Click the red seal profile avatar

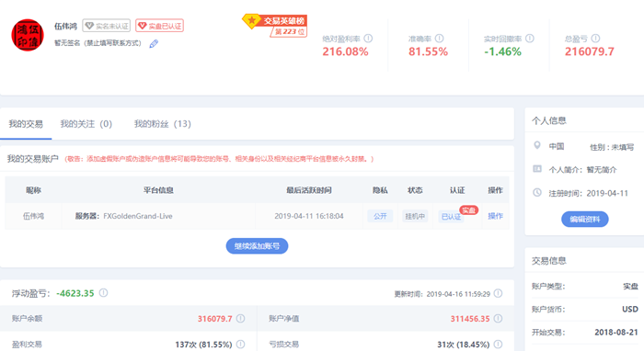click(28, 35)
